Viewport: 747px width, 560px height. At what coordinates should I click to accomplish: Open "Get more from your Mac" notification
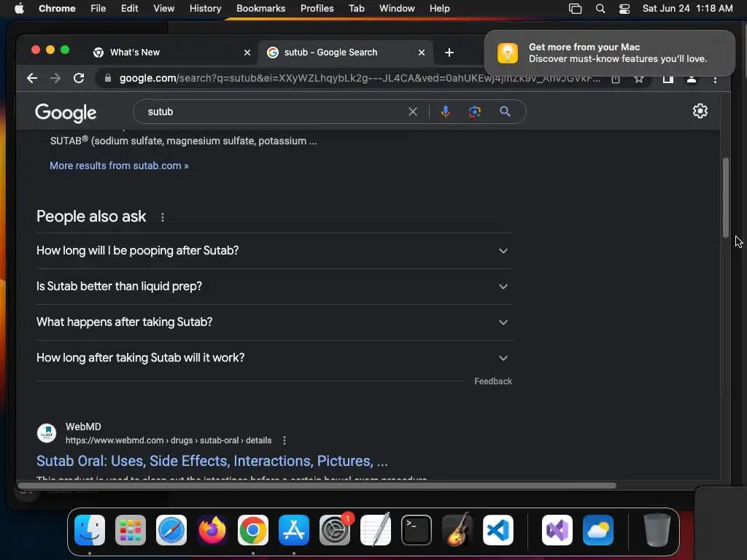click(x=610, y=52)
